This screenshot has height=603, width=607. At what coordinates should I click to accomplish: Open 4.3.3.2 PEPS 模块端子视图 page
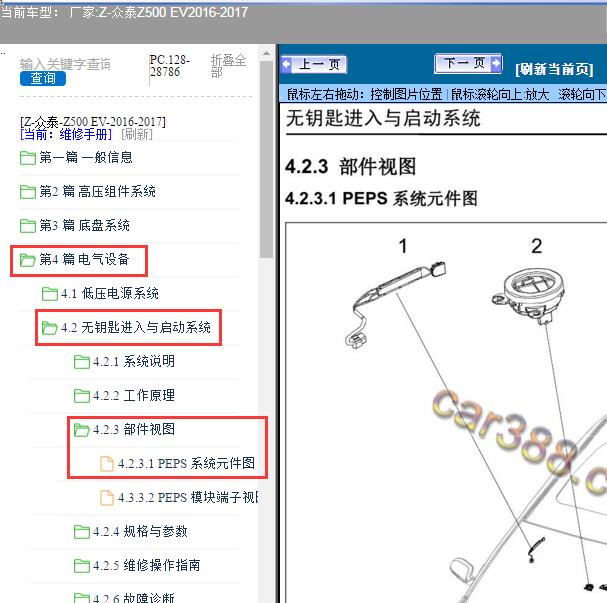coord(188,497)
